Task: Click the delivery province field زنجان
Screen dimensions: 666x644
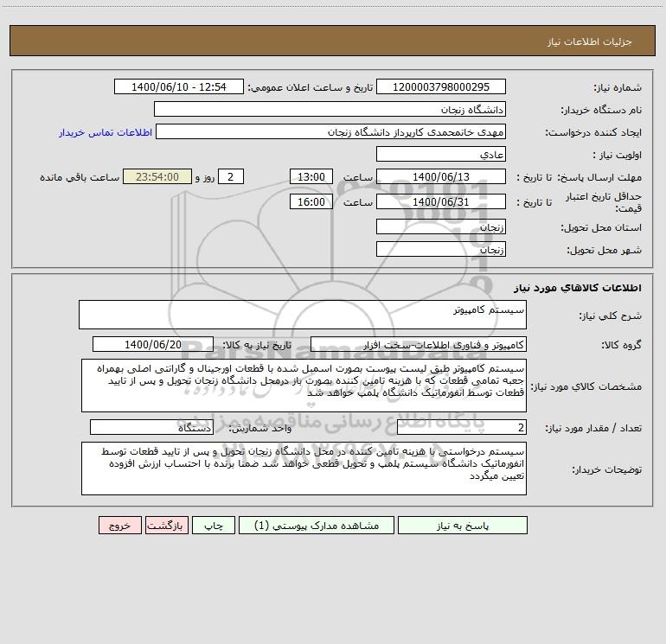Action: coord(441,226)
